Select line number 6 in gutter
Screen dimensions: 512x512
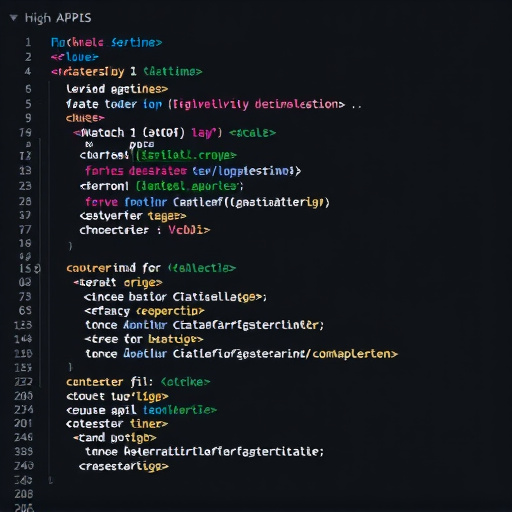click(x=28, y=89)
